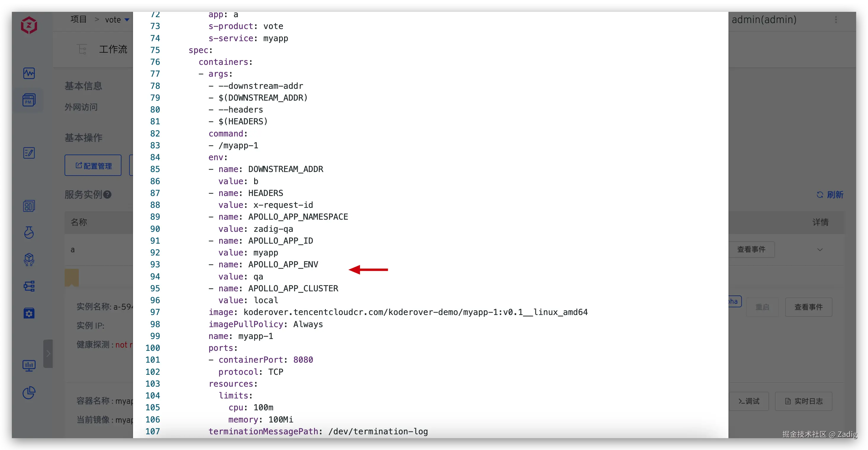Click the monitor dashboard sidebar icon
868x450 pixels.
click(29, 365)
